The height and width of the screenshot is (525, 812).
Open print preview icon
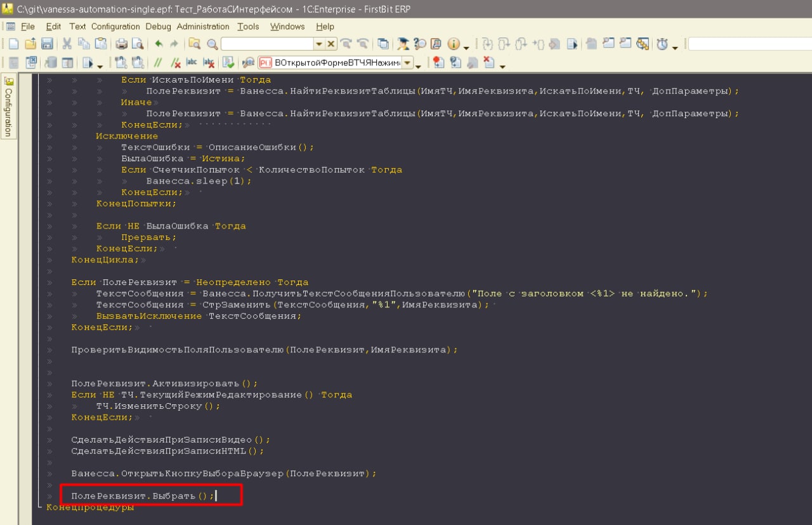pos(138,44)
